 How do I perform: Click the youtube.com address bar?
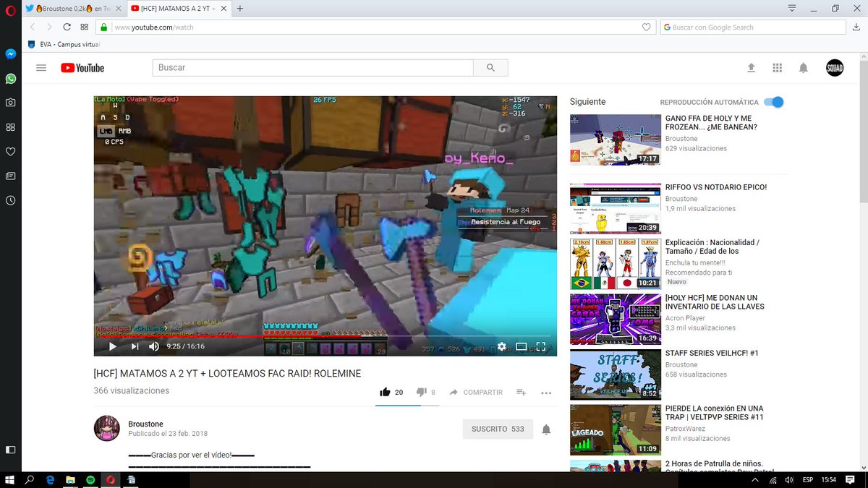click(x=376, y=27)
